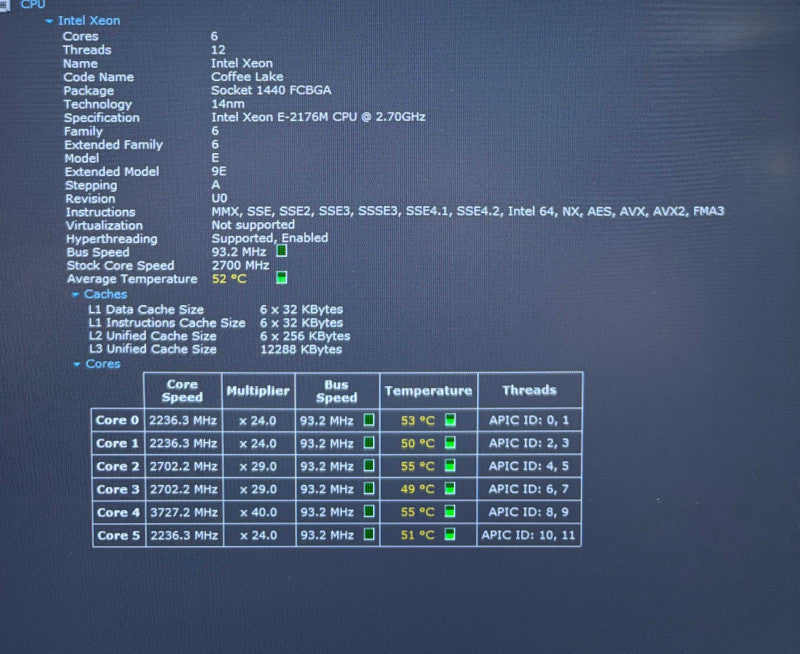Click the Stock Core Speed value 2700 MHz
Screen dimensions: 800x654
[x=240, y=265]
